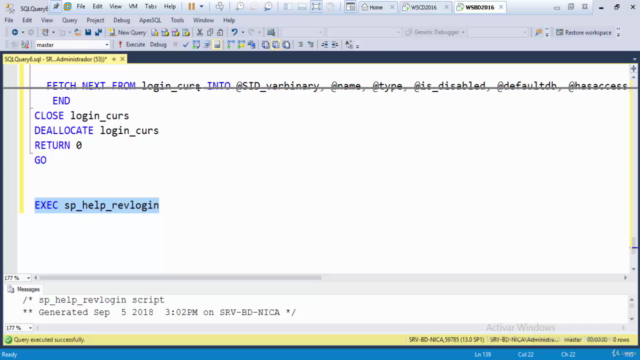Enter VMware full screen mode
The image size is (640, 360).
click(x=316, y=7)
